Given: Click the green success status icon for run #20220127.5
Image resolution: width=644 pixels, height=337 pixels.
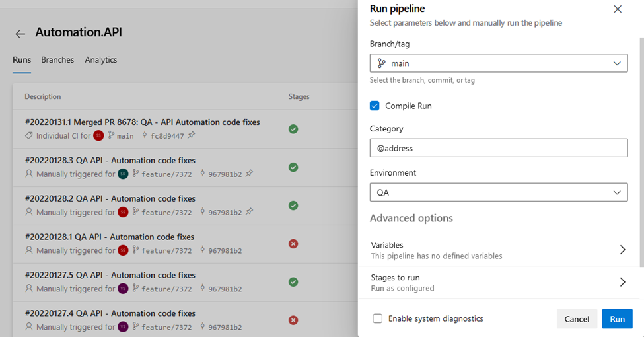Looking at the screenshot, I should tap(293, 282).
